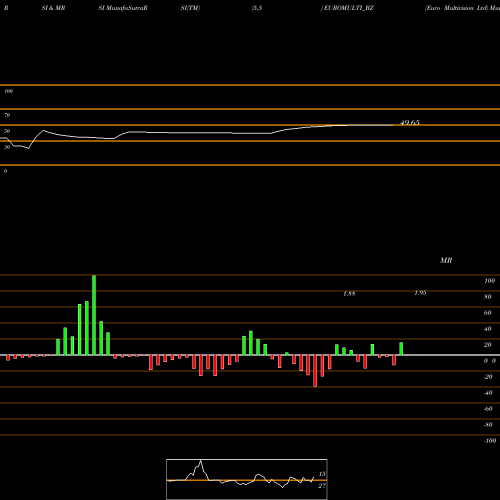The image size is (500, 500).
Task: Click the 'SI & MR' header label
Action: [x=53, y=8]
